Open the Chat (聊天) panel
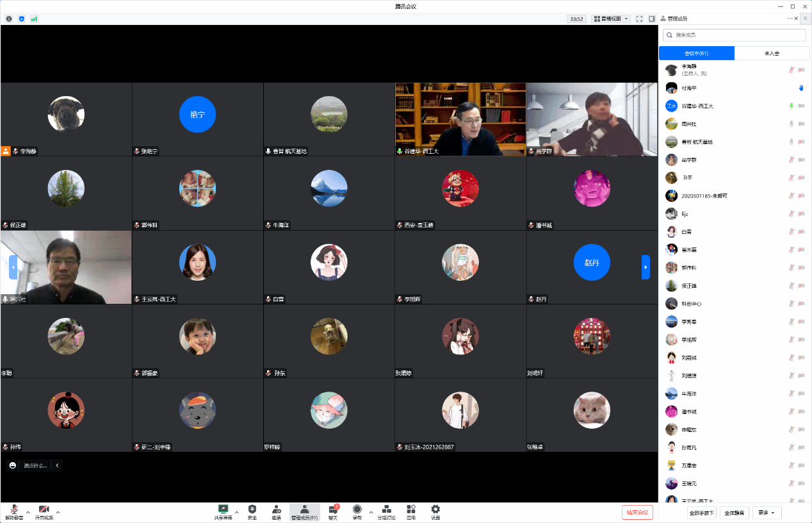 point(333,511)
